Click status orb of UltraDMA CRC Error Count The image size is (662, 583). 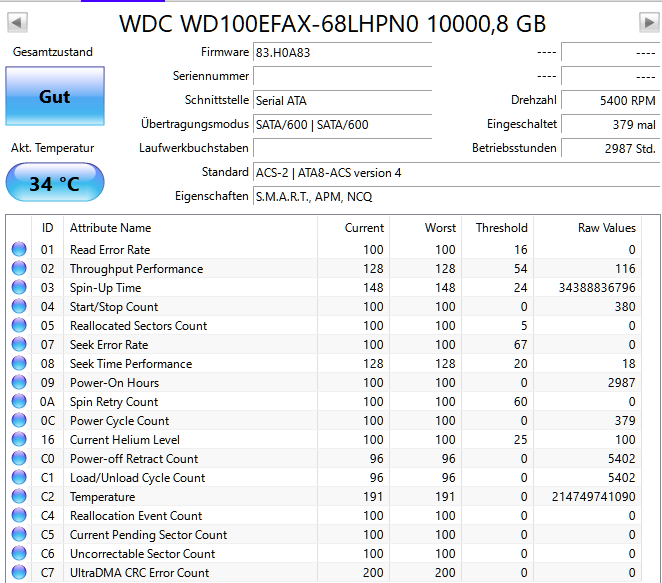tap(19, 572)
